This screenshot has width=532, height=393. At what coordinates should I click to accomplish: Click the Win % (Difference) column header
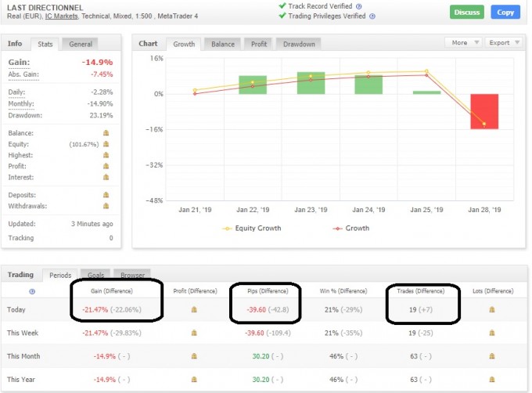[x=343, y=291]
